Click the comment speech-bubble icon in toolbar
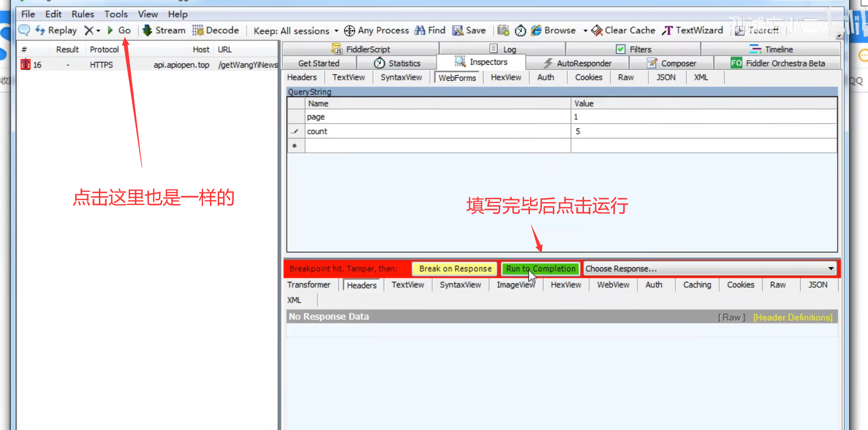The image size is (868, 430). coord(24,30)
